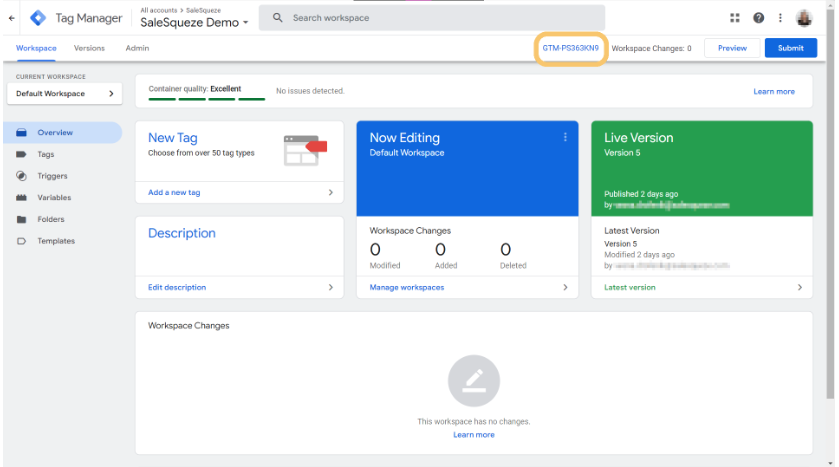Click Add a new tag link
The image size is (839, 467).
point(174,192)
